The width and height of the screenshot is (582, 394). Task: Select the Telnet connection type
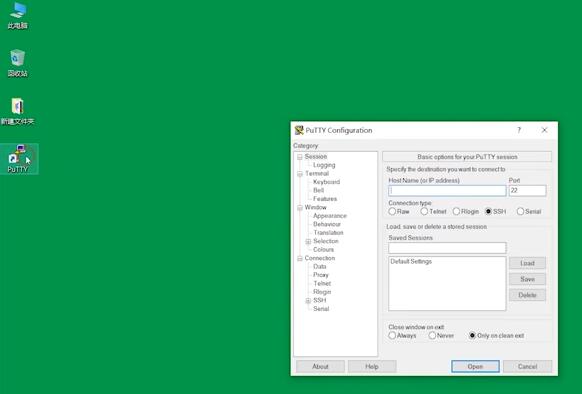tap(433, 211)
